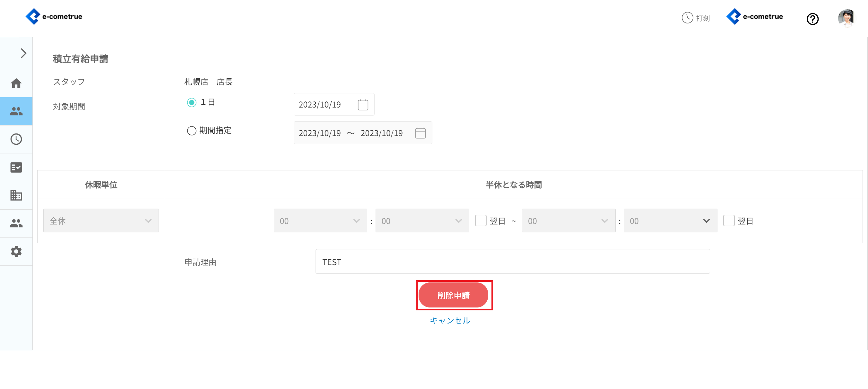Click the キャンセル link
The width and height of the screenshot is (868, 389).
(450, 320)
